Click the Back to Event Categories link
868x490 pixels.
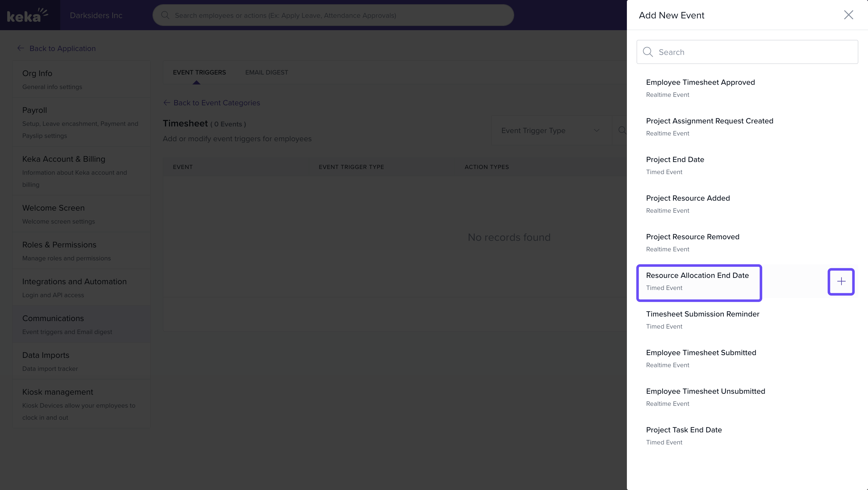tap(216, 103)
